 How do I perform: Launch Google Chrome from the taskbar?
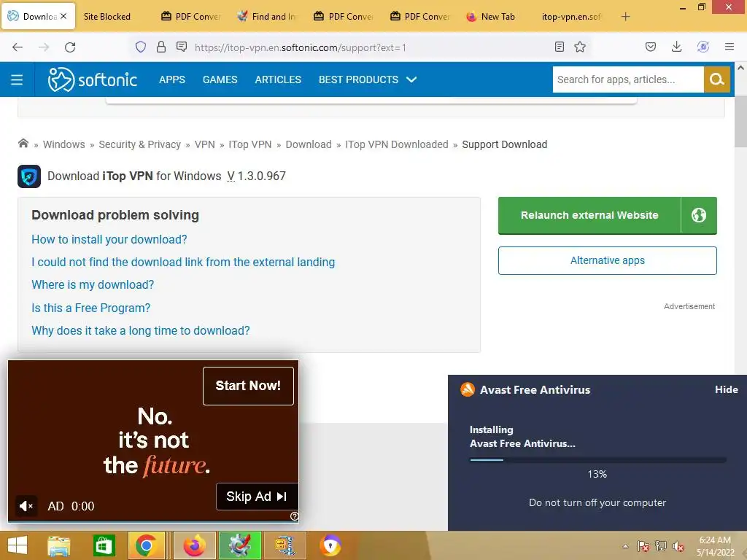146,545
